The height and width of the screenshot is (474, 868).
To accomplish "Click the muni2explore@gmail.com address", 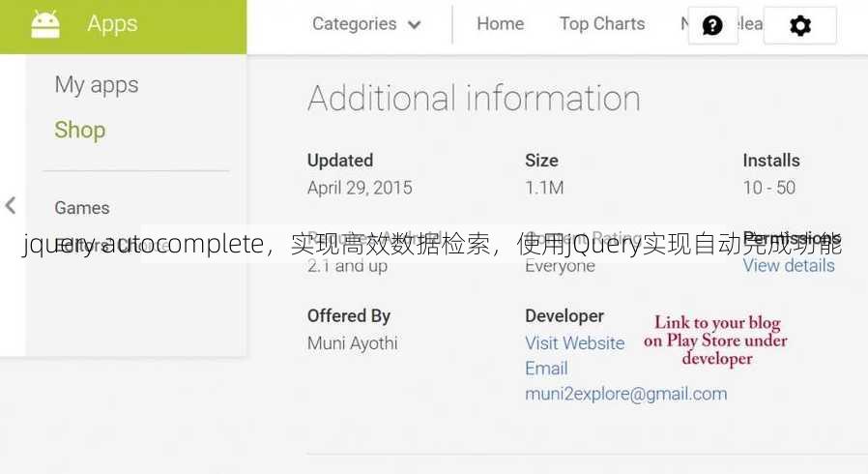I will point(626,395).
